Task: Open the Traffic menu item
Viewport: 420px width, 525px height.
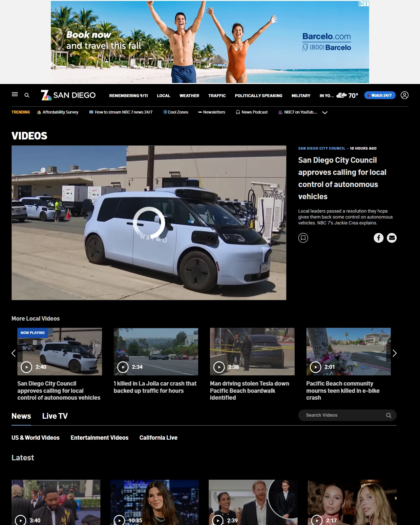Action: [217, 96]
